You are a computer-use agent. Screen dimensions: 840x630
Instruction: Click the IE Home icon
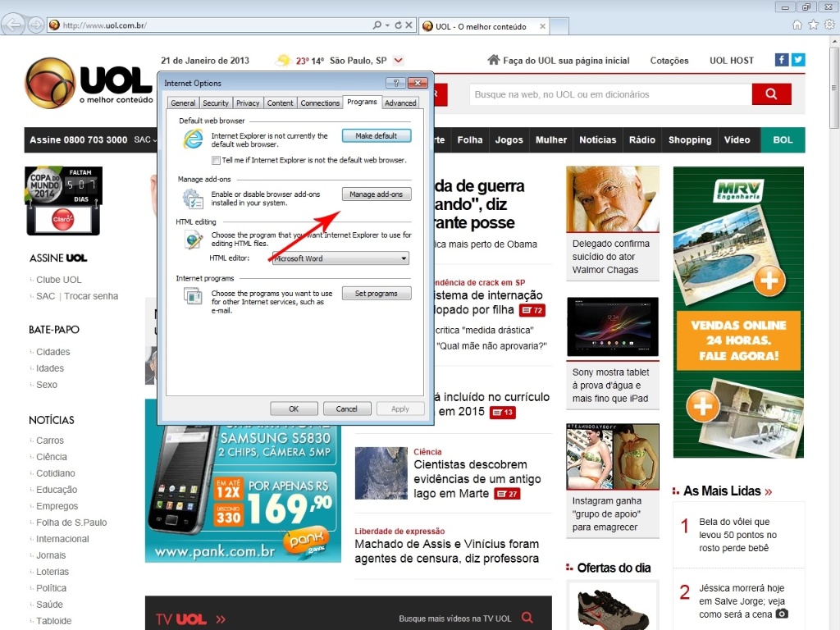[x=797, y=25]
